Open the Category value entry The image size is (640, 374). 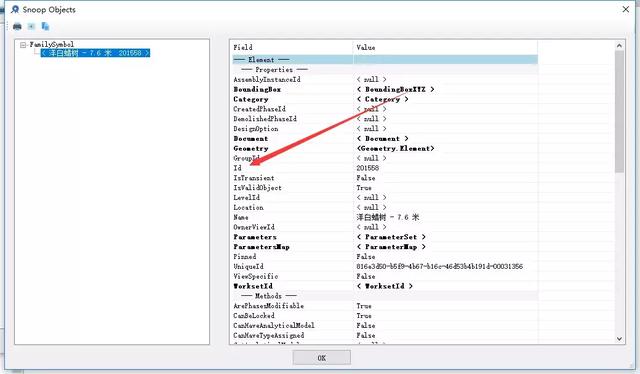point(382,99)
